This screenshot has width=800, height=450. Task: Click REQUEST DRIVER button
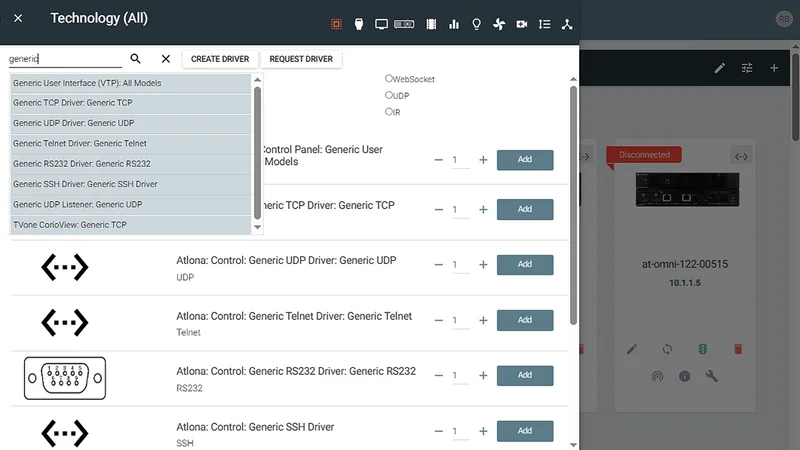click(301, 59)
